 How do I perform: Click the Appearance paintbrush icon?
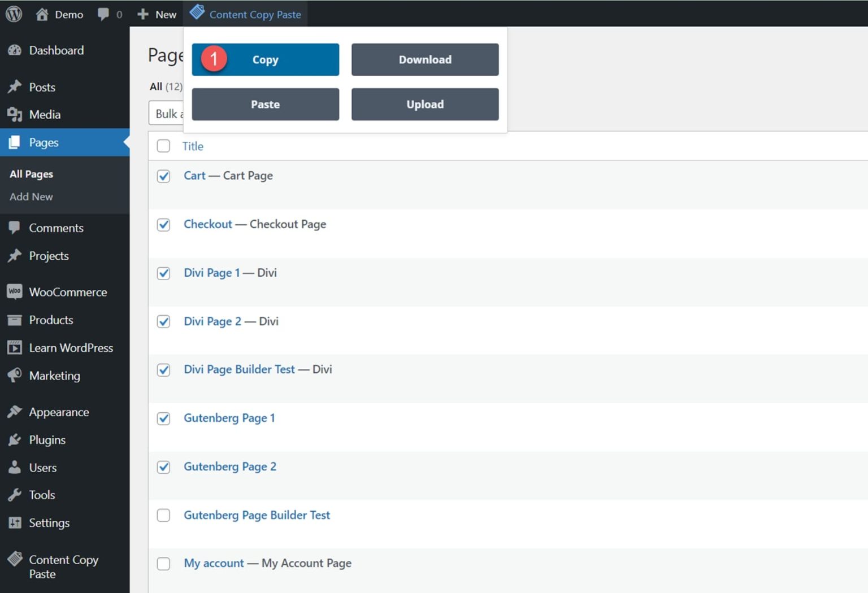click(x=15, y=412)
